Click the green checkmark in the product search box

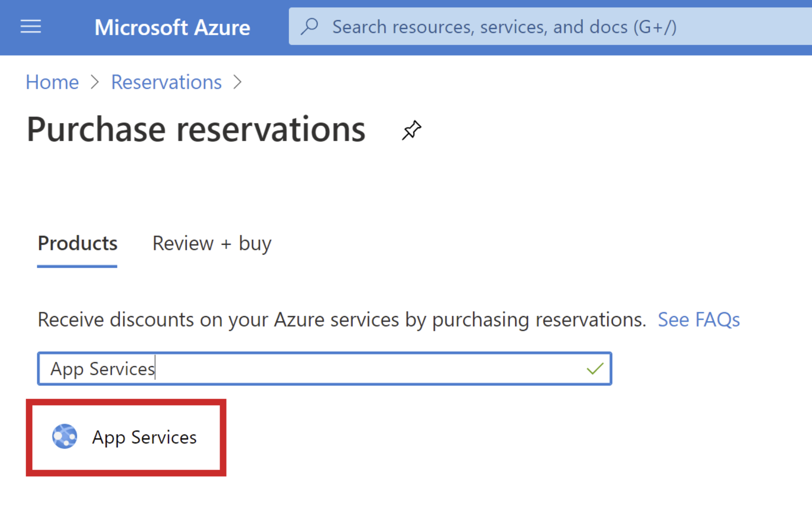click(x=595, y=368)
